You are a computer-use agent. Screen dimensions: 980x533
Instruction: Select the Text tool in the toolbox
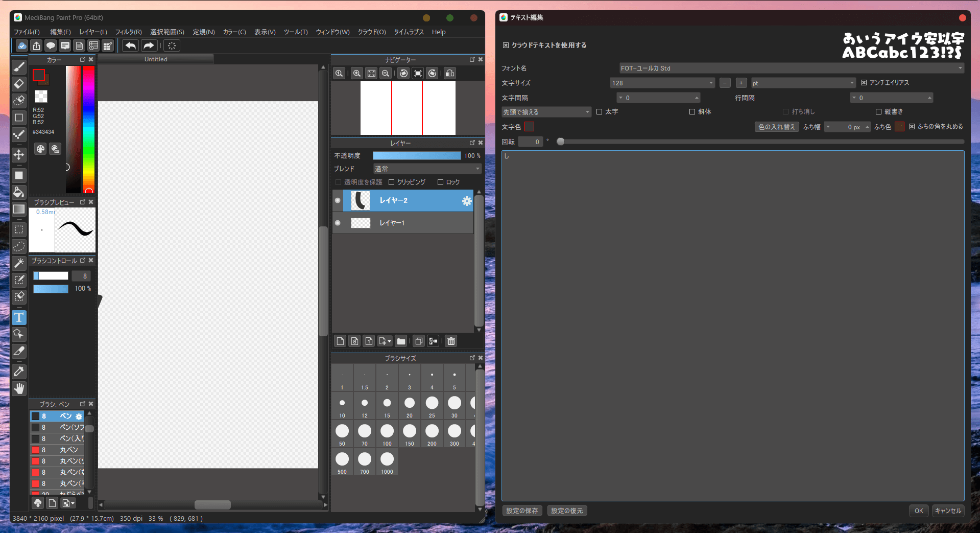pyautogui.click(x=19, y=317)
